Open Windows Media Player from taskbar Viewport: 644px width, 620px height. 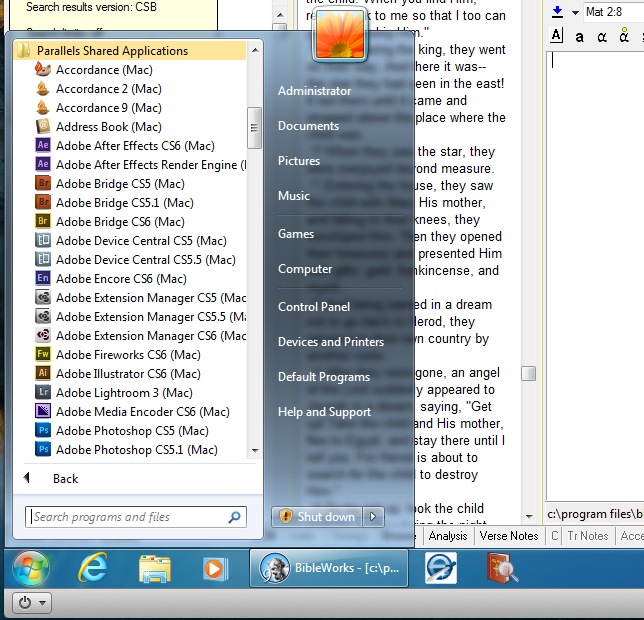pyautogui.click(x=214, y=569)
